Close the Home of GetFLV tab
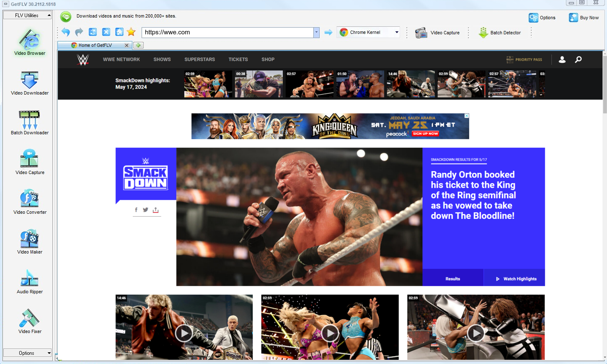This screenshot has height=364, width=607. click(x=127, y=45)
